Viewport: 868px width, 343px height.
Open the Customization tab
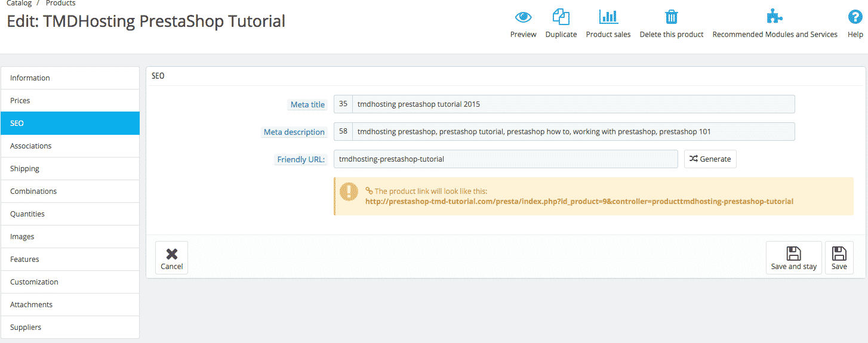click(x=70, y=282)
